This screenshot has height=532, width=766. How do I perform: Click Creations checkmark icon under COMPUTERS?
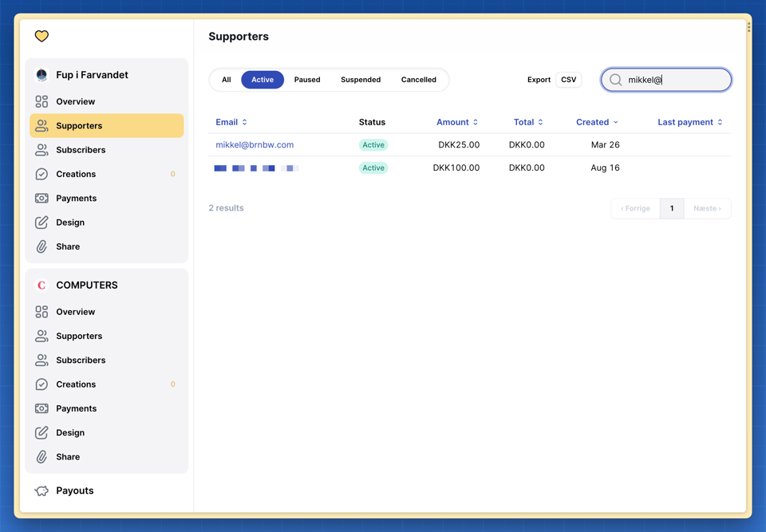click(41, 384)
